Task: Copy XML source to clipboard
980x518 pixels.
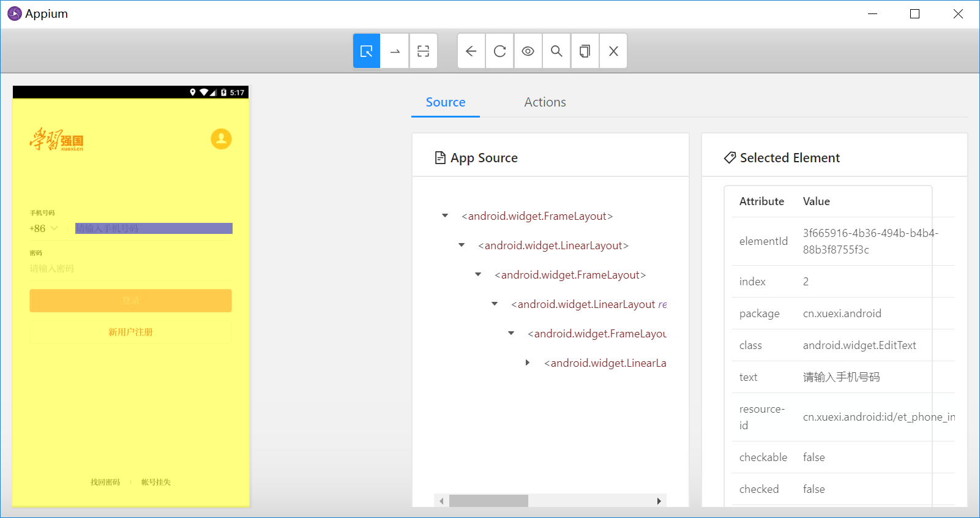Action: pos(585,51)
